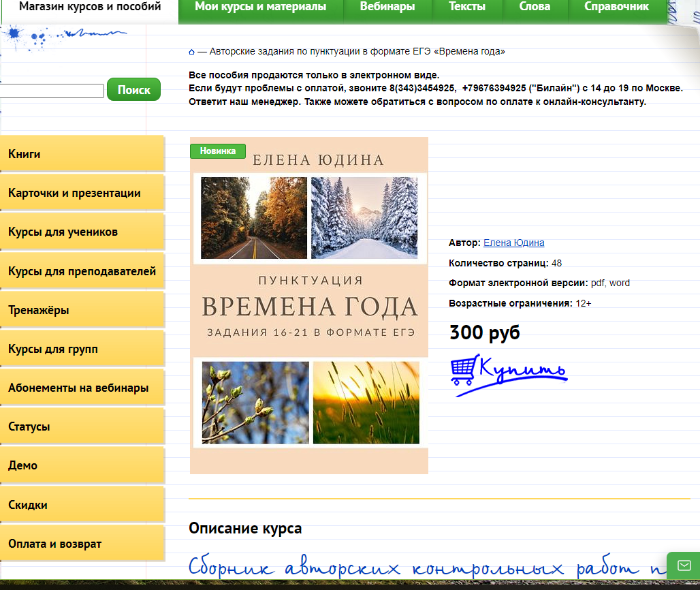Open Абонементы на вебинары category

click(x=82, y=388)
